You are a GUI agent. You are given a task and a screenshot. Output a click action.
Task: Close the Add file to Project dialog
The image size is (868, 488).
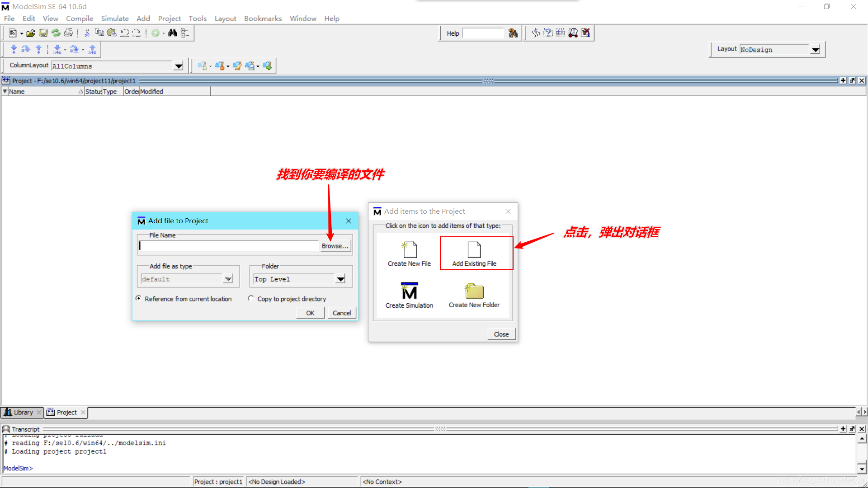[349, 221]
